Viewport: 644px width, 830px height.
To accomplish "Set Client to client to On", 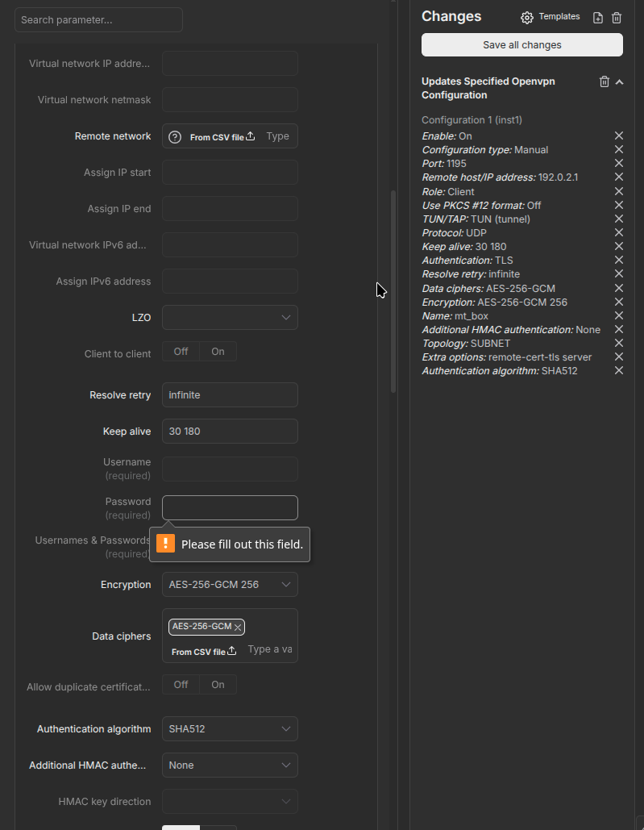I will 218,352.
